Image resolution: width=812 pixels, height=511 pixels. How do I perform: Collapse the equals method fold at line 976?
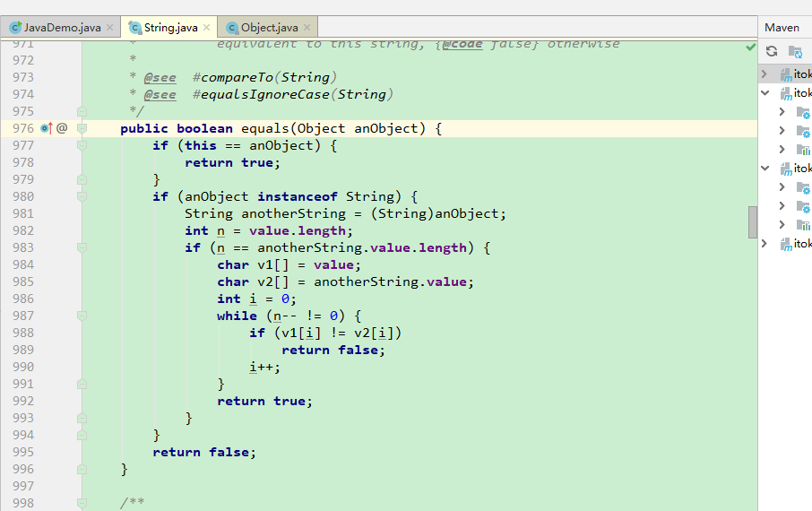82,128
